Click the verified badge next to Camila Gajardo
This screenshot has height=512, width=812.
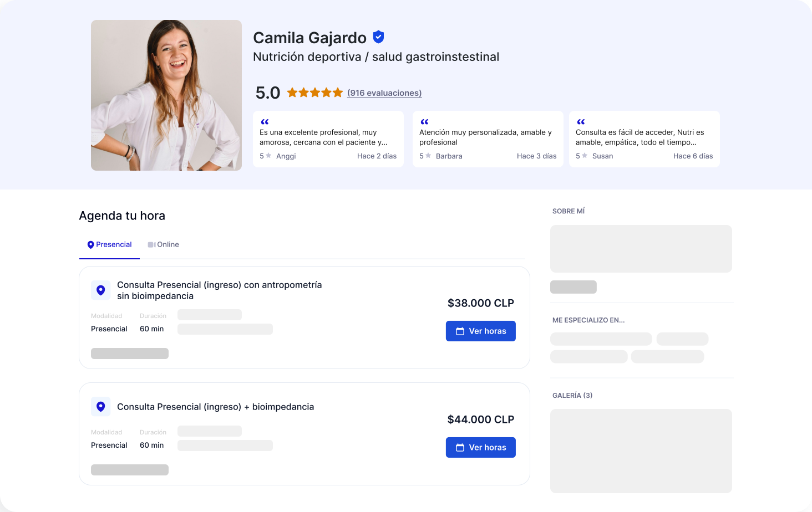tap(378, 37)
